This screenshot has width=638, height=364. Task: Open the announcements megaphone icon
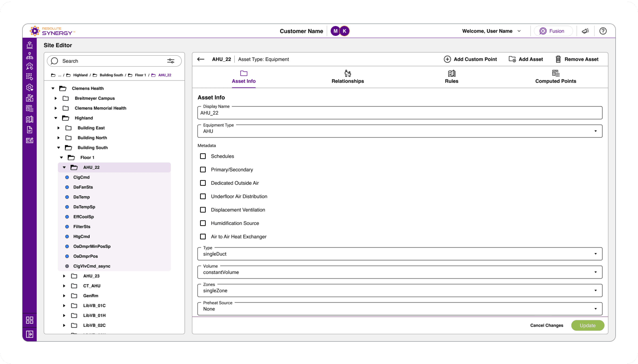[585, 31]
